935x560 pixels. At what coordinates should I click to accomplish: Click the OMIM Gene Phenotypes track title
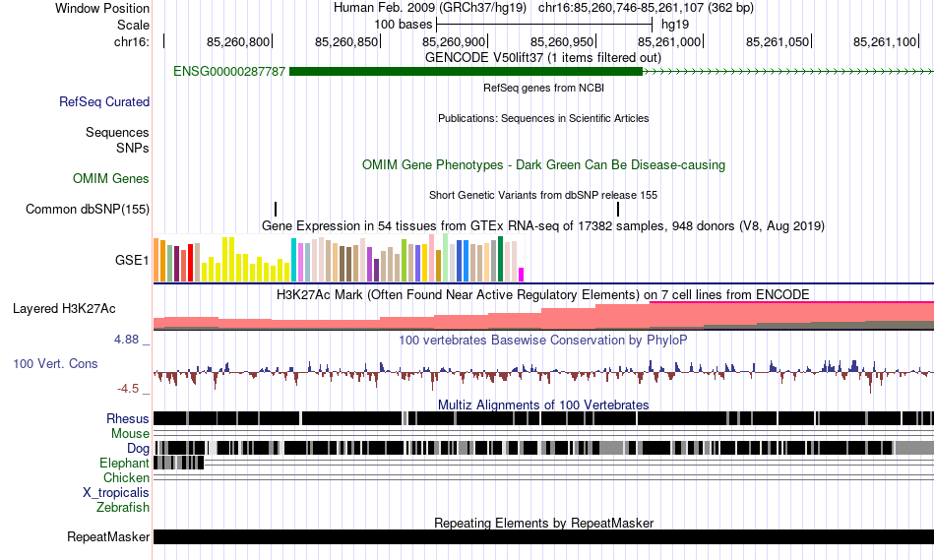pyautogui.click(x=543, y=165)
